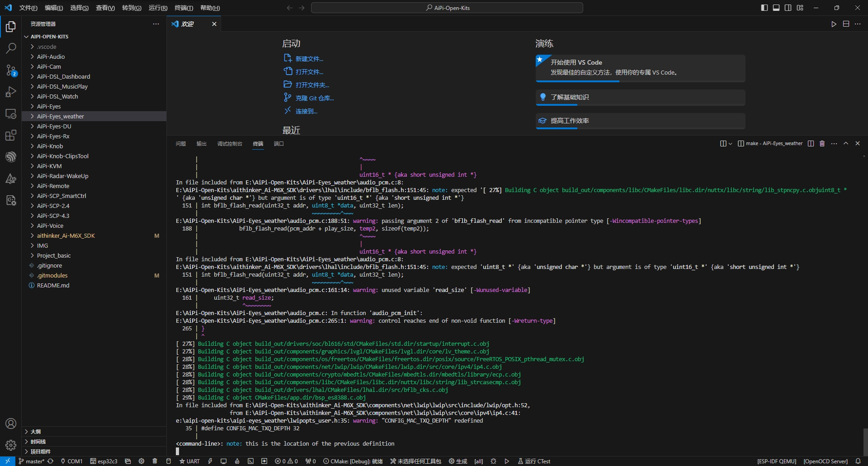
Task: Open the Search view in activity bar
Action: (x=11, y=48)
